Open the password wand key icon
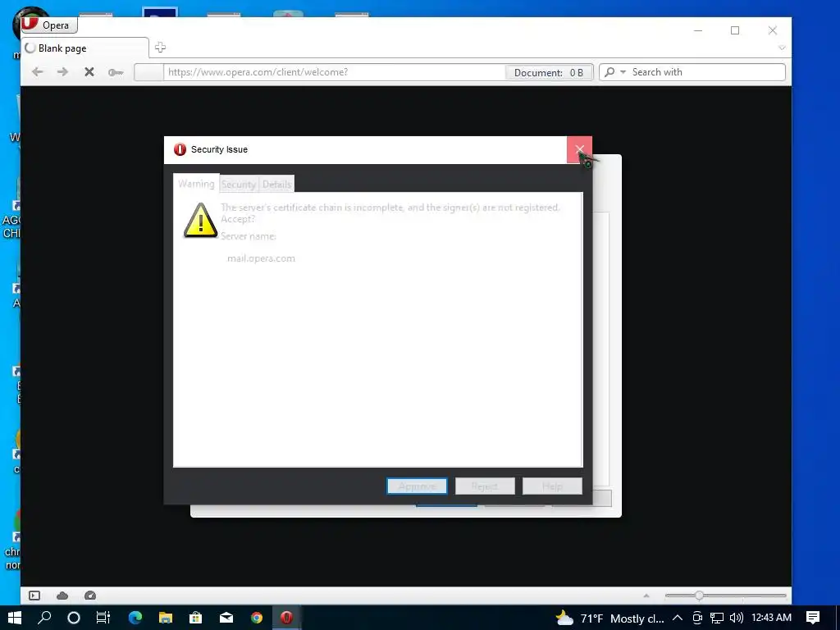This screenshot has width=840, height=630. point(115,72)
